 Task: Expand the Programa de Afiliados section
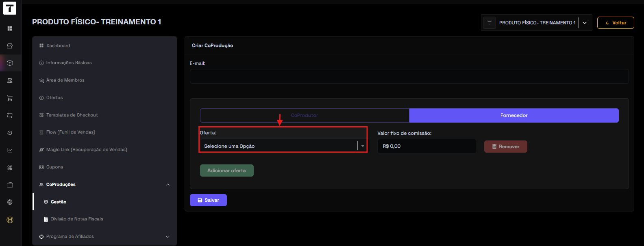[x=168, y=237]
